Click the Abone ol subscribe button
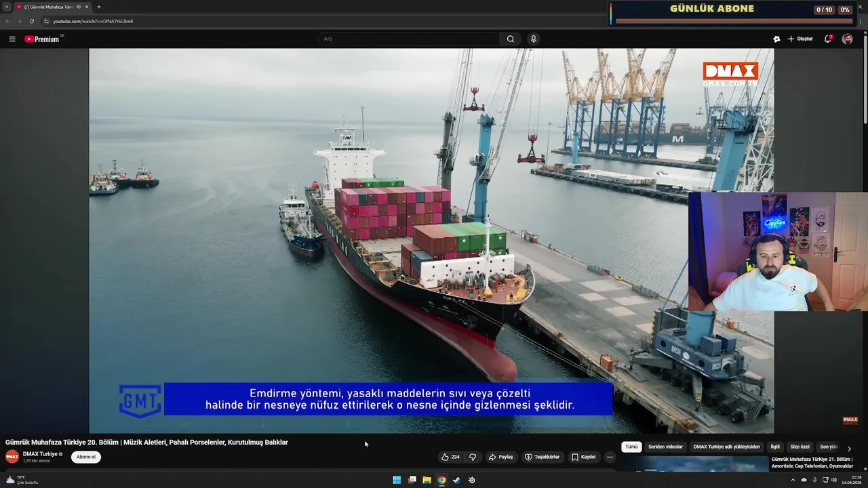This screenshot has width=868, height=488. (x=86, y=457)
